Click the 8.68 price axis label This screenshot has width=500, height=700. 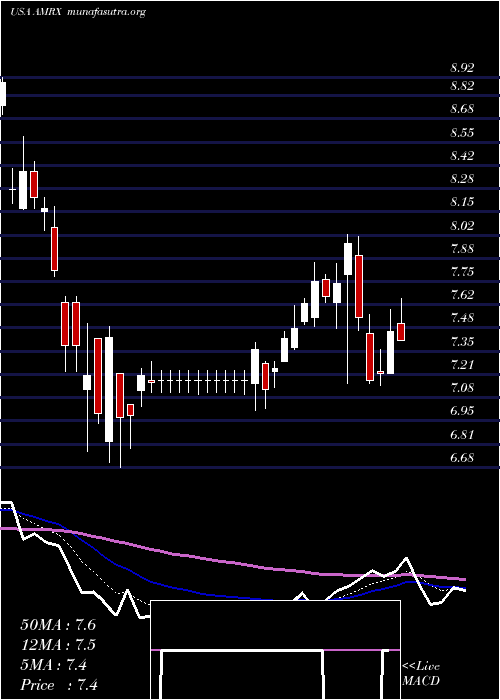point(462,109)
